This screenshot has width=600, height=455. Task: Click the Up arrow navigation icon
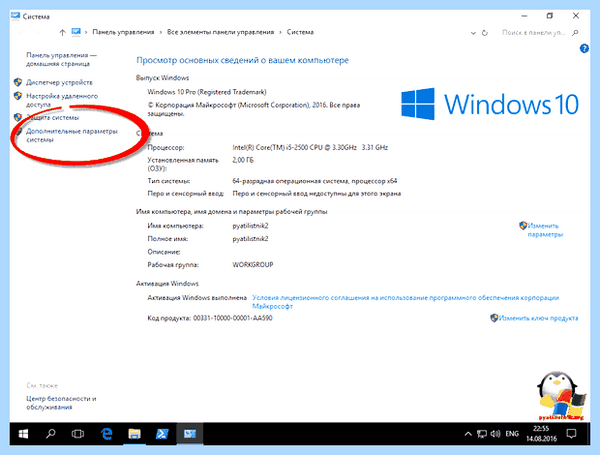(62, 33)
